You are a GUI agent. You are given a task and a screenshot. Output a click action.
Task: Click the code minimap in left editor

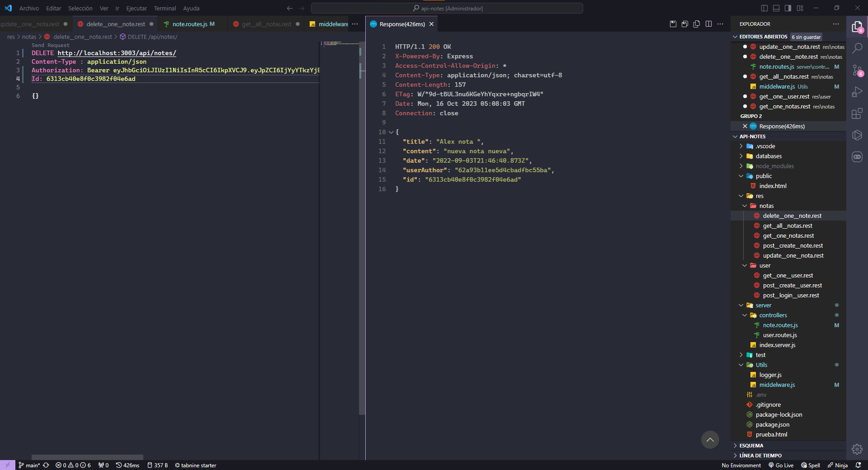339,43
